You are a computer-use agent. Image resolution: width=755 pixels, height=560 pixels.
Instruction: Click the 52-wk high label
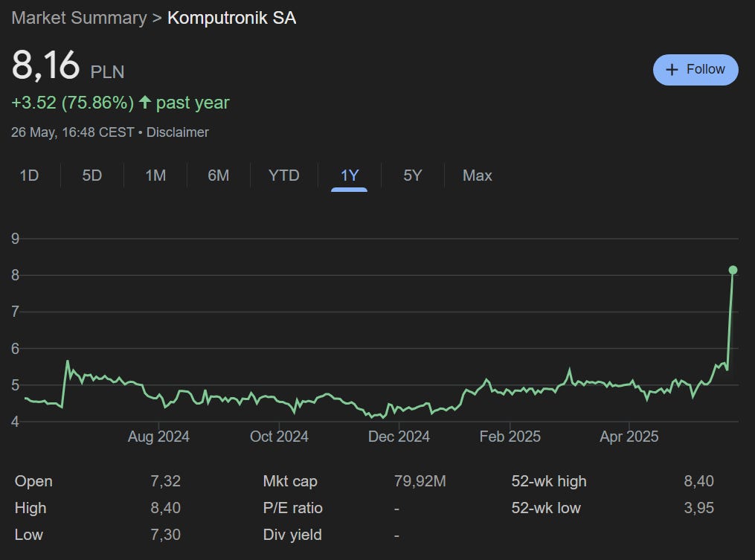coord(549,481)
